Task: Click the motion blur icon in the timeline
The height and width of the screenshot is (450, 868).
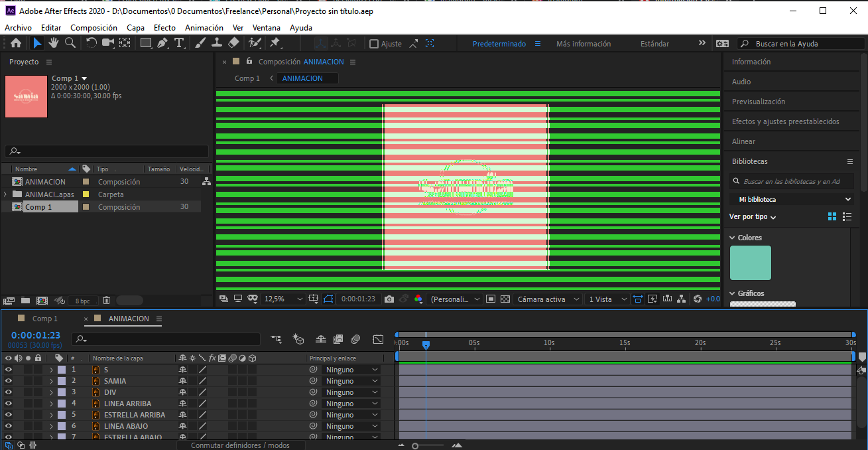Action: click(x=231, y=358)
